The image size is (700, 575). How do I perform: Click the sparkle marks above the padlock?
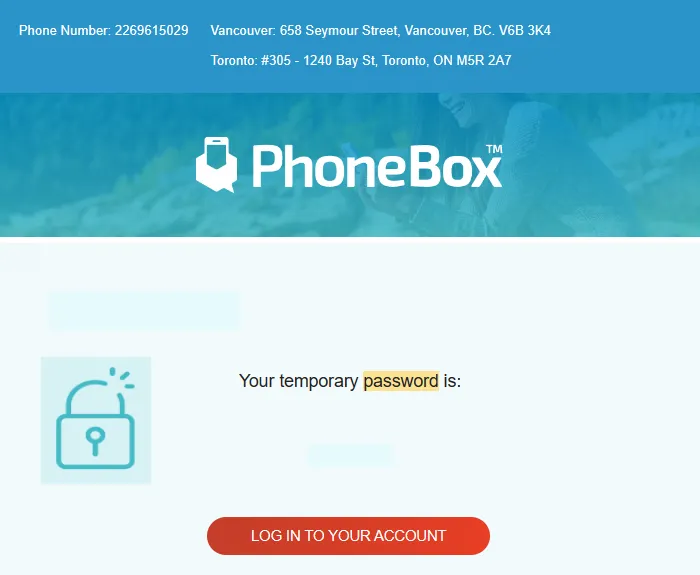click(x=121, y=377)
